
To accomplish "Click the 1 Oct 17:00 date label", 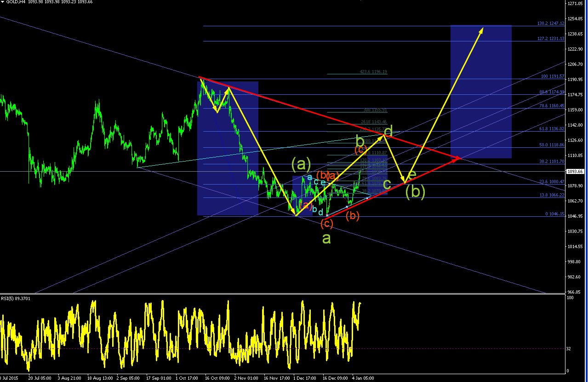I will (x=187, y=378).
